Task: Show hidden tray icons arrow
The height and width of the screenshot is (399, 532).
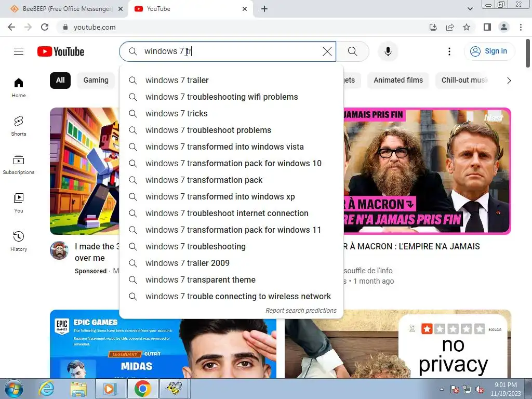Action: (442, 389)
